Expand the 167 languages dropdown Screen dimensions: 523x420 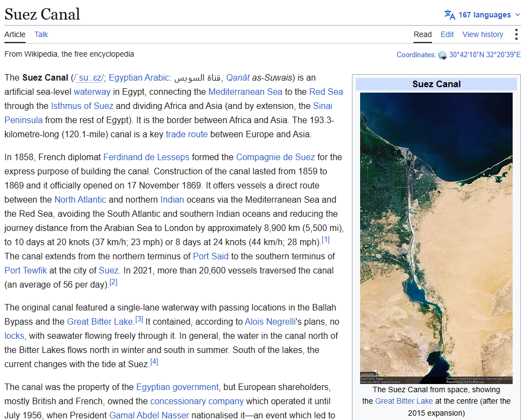(482, 15)
